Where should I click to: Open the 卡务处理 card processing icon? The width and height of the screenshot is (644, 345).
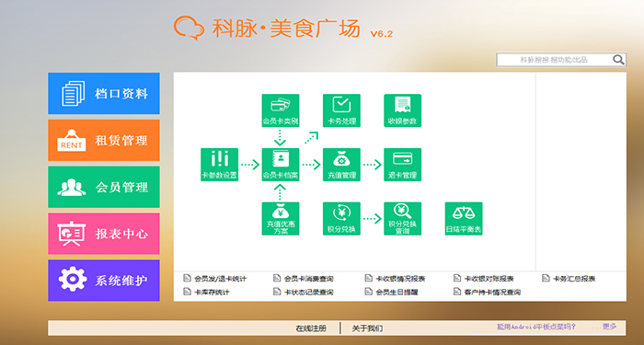[x=341, y=110]
